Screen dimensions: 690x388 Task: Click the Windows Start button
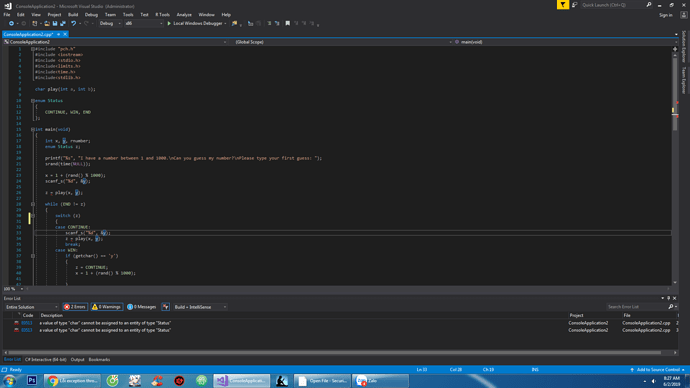pyautogui.click(x=10, y=381)
